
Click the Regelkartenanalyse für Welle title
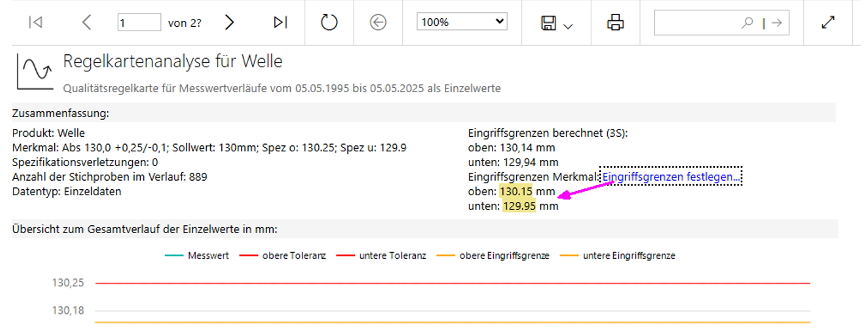point(173,61)
